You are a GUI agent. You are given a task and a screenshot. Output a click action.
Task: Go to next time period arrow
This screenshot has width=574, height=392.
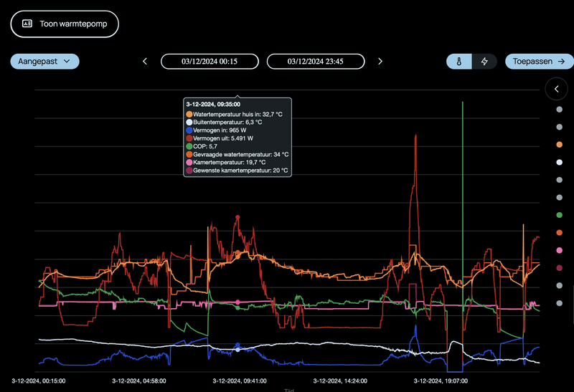click(380, 62)
